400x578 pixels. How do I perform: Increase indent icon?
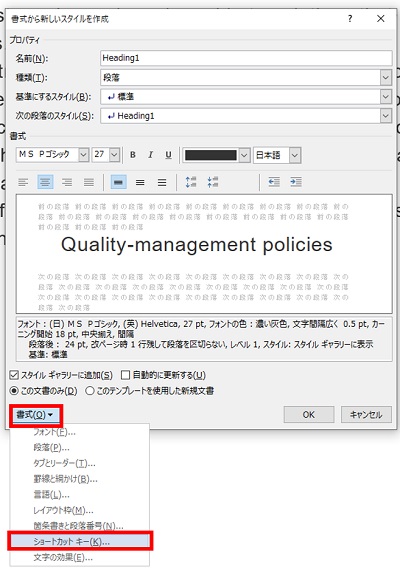tap(296, 182)
